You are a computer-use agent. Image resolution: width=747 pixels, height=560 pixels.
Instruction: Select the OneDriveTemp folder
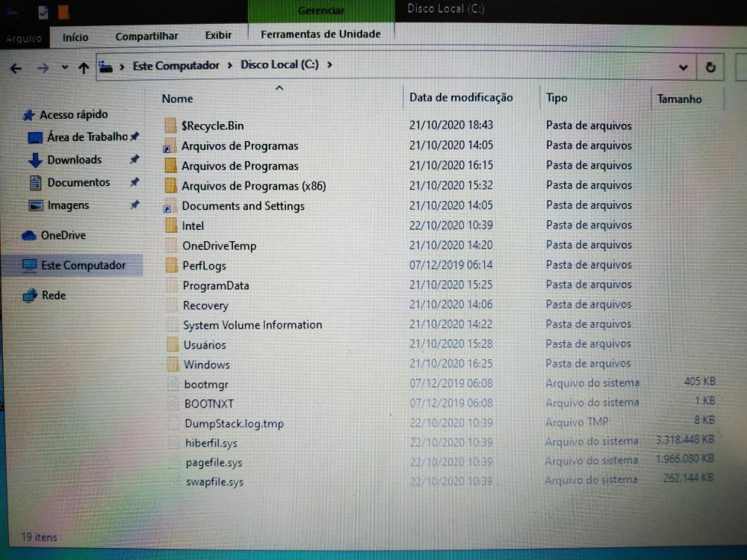pyautogui.click(x=219, y=246)
